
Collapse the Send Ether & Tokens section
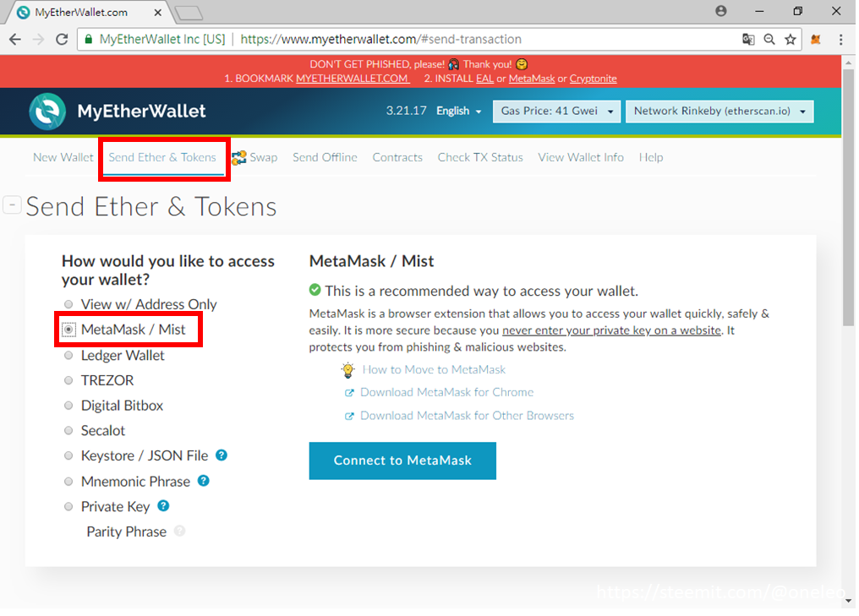pyautogui.click(x=12, y=204)
